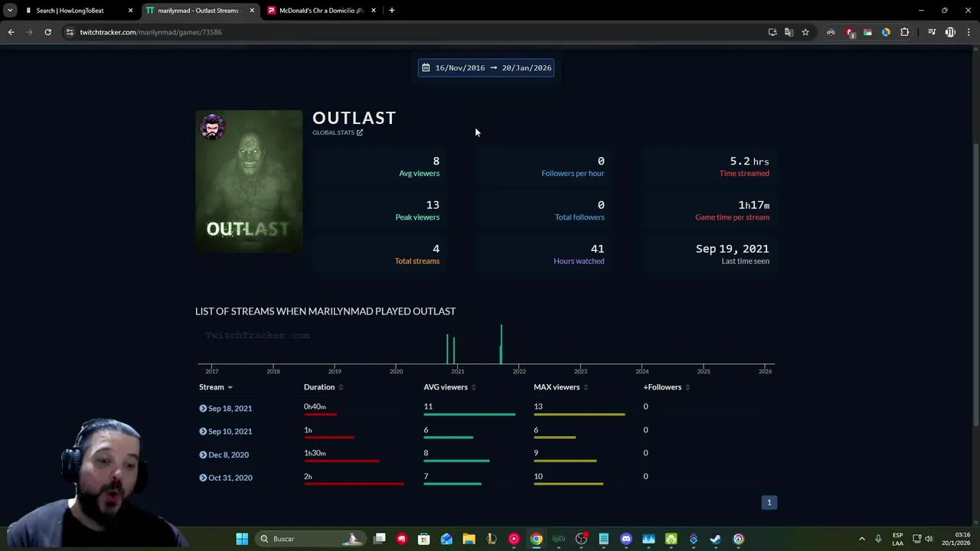Screen dimensions: 980x551
Task: Close the McDonald's tab
Action: [x=374, y=11]
